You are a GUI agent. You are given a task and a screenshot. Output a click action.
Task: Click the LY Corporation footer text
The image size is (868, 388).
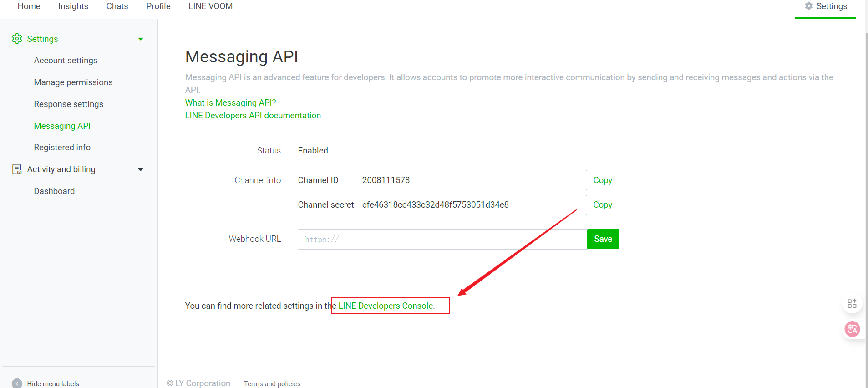point(198,383)
